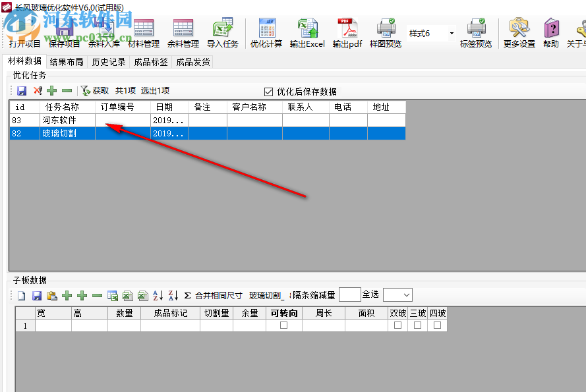Image resolution: width=586 pixels, height=392 pixels.
Task: Type a value in the 隔条缩减量 field
Action: pyautogui.click(x=350, y=295)
